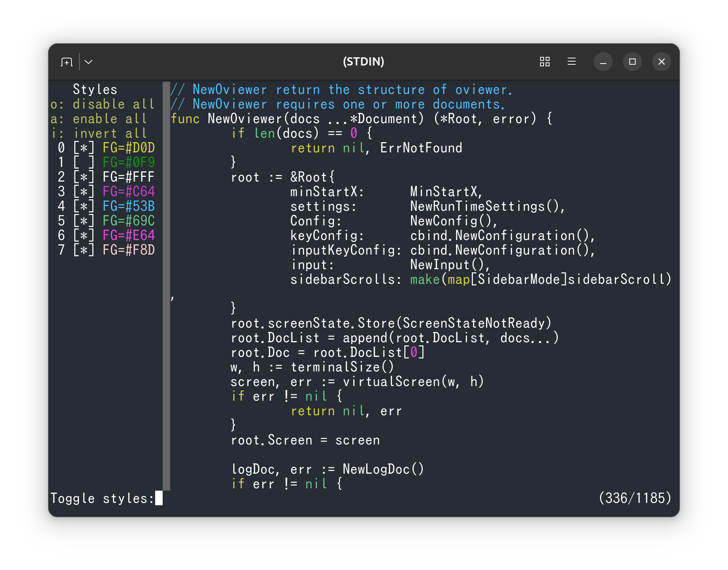Click the light pink FG=#F8D color label
The width and height of the screenshot is (728, 570).
point(129,250)
